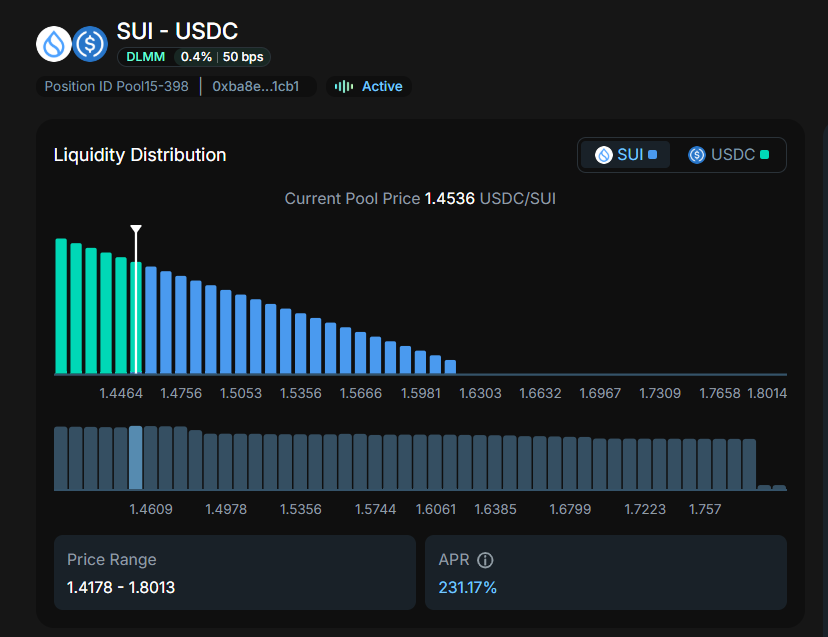Click the Current Pool Price 1.4536 value

(x=449, y=199)
